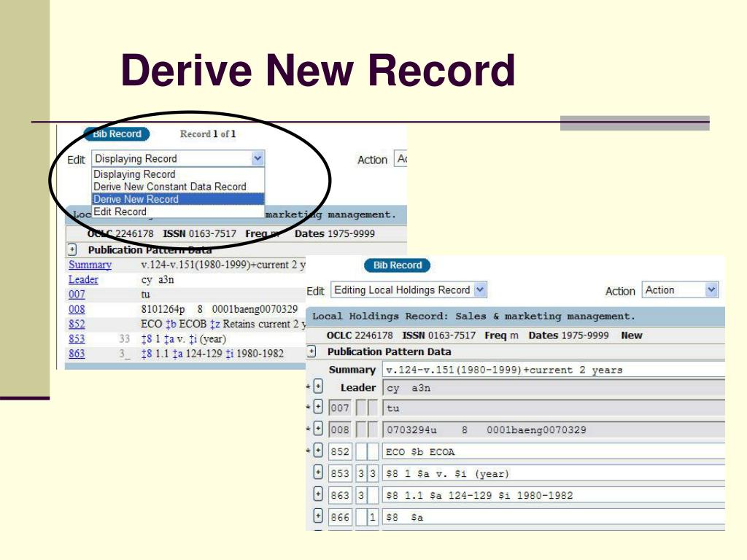Open the partially visible Action dropdown in left window

(x=400, y=158)
